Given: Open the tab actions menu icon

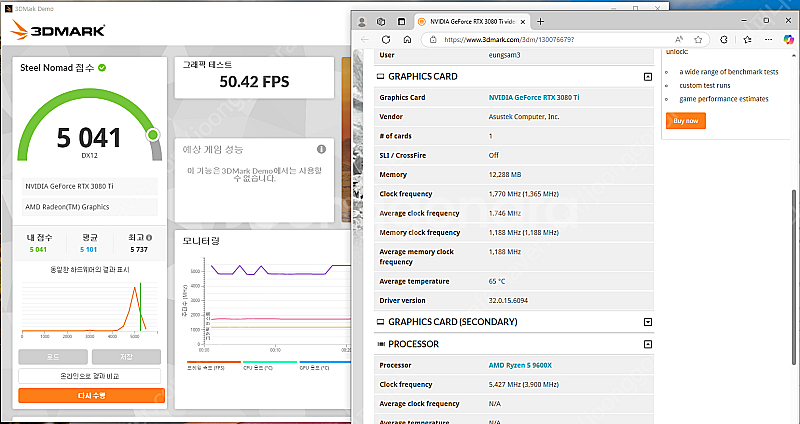Looking at the screenshot, I should [x=402, y=22].
